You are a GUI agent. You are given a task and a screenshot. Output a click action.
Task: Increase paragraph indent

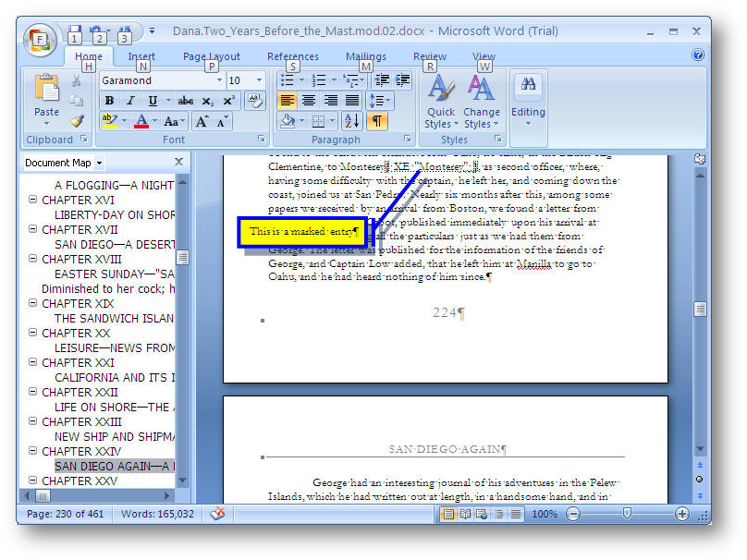click(x=402, y=80)
